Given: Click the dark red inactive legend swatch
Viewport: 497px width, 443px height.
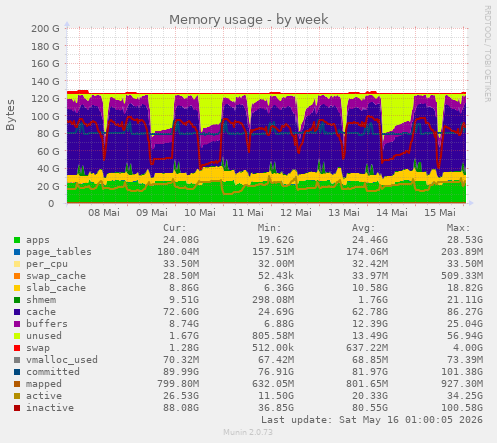Looking at the screenshot, I should pyautogui.click(x=17, y=408).
